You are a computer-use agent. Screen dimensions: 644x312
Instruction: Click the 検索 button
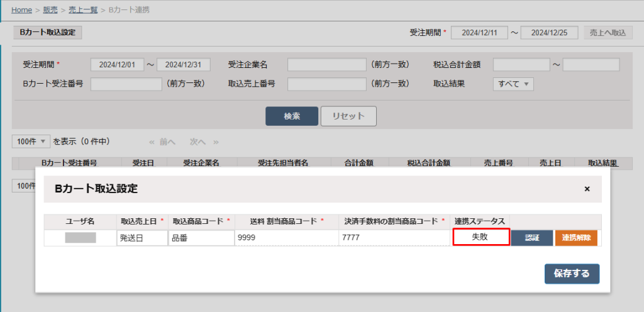click(x=292, y=116)
